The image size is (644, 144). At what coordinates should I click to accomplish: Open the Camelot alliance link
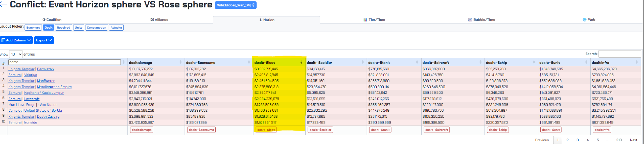point(15,111)
